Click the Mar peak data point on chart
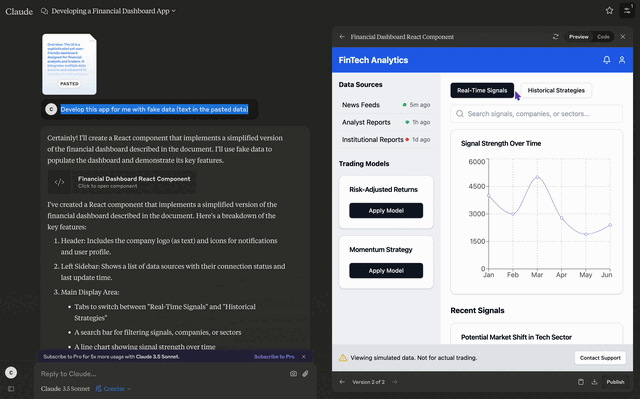This screenshot has height=399, width=640. 537,177
